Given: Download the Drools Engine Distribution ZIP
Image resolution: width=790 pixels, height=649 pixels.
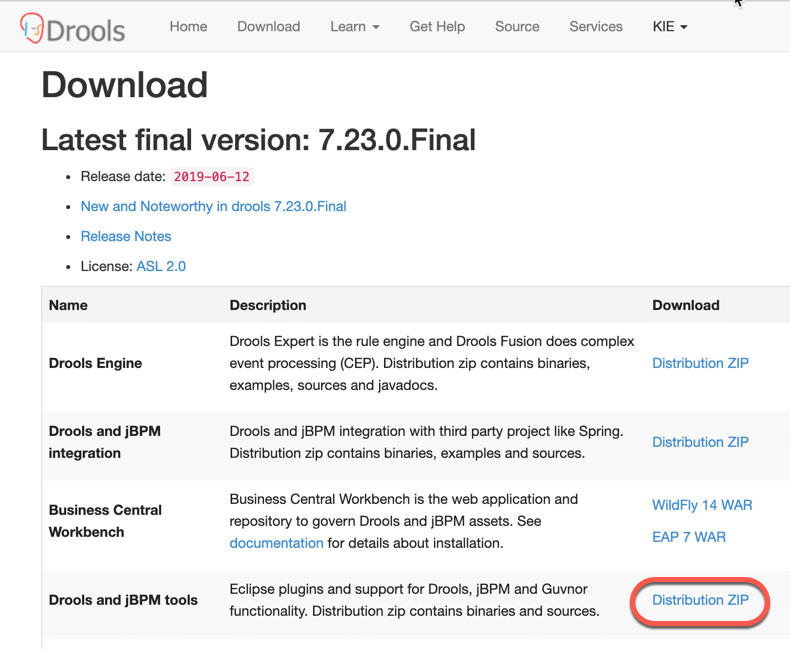Looking at the screenshot, I should [700, 363].
